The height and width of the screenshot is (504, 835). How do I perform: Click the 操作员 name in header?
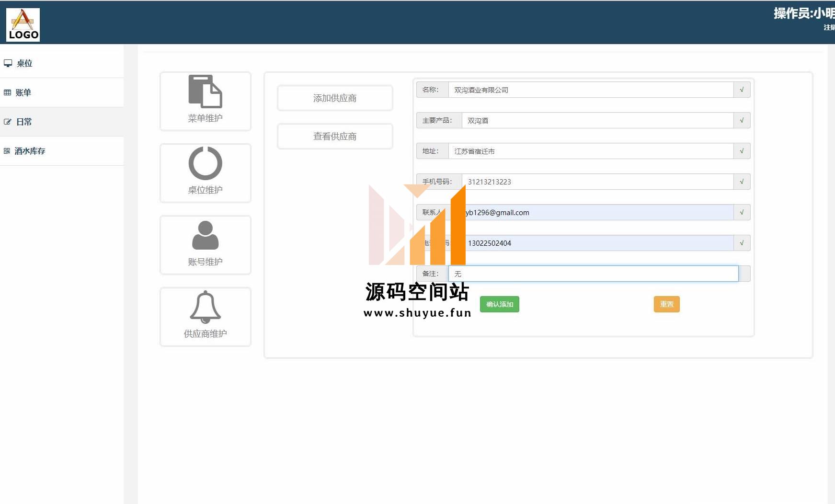804,13
